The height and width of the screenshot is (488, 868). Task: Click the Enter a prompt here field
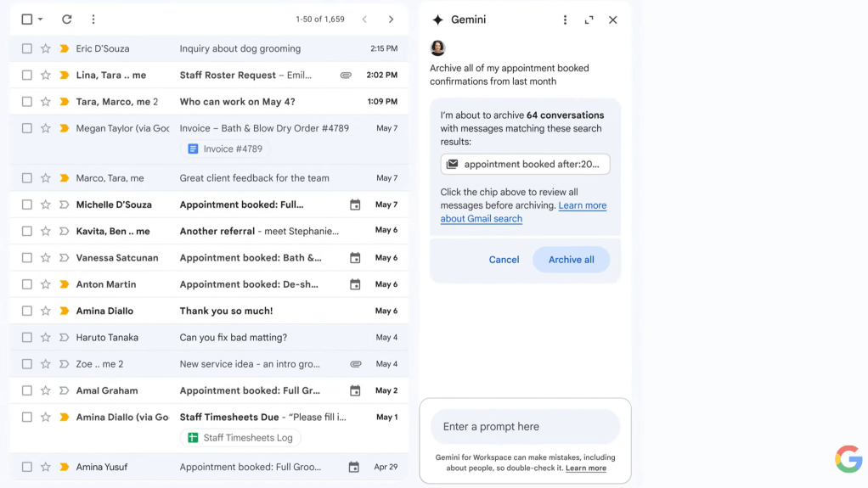[525, 427]
